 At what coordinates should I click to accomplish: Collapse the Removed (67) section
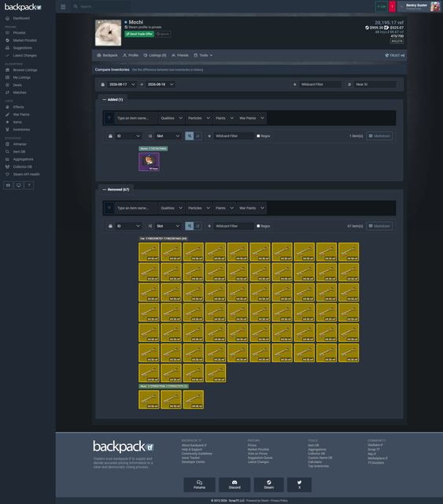tap(116, 190)
